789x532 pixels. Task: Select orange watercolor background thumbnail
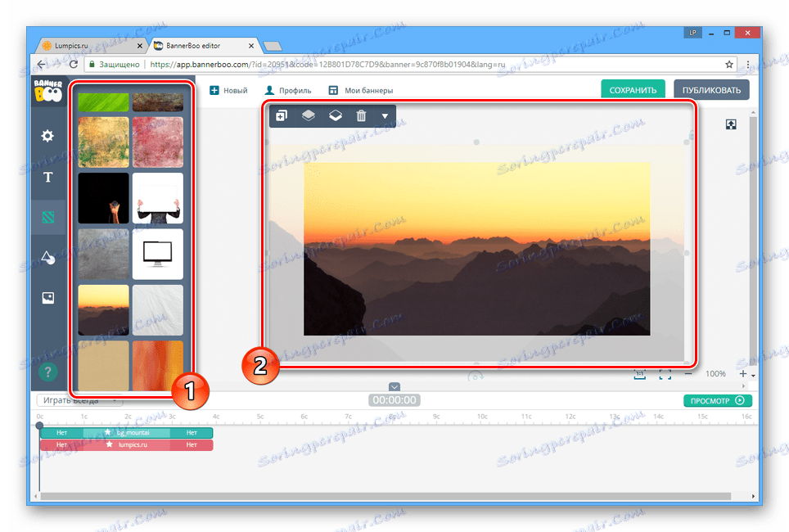click(157, 365)
